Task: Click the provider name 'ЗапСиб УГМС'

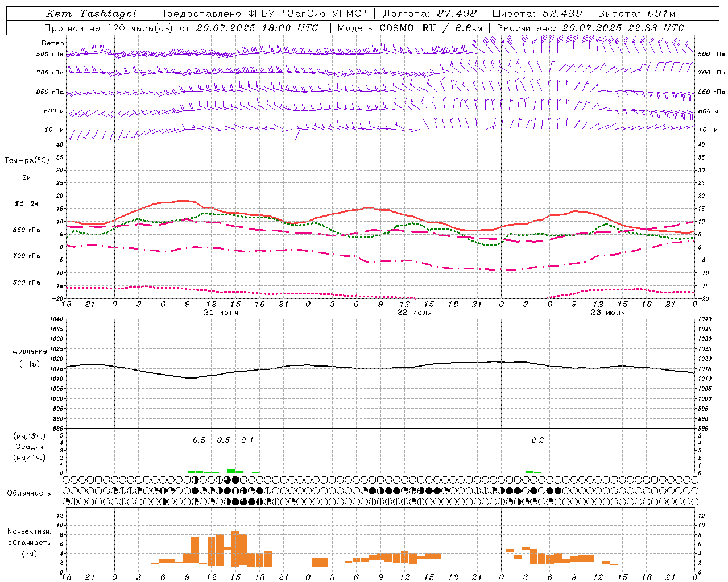Action: (325, 14)
